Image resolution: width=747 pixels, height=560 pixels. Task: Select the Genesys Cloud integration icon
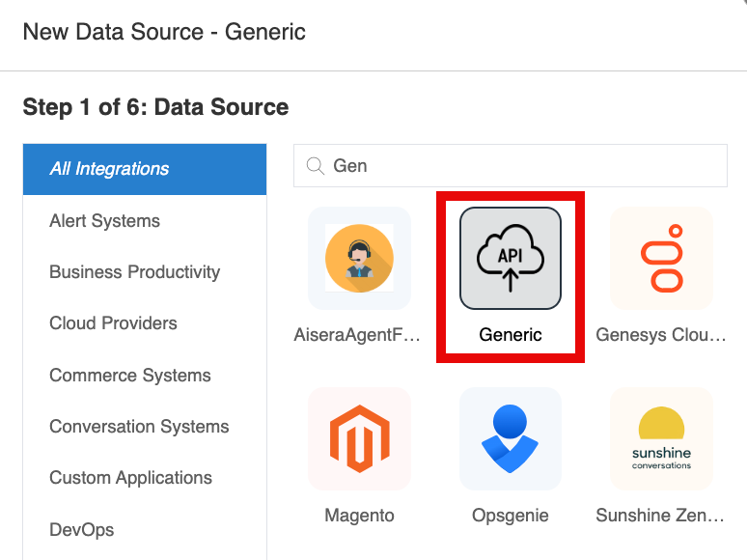point(661,258)
